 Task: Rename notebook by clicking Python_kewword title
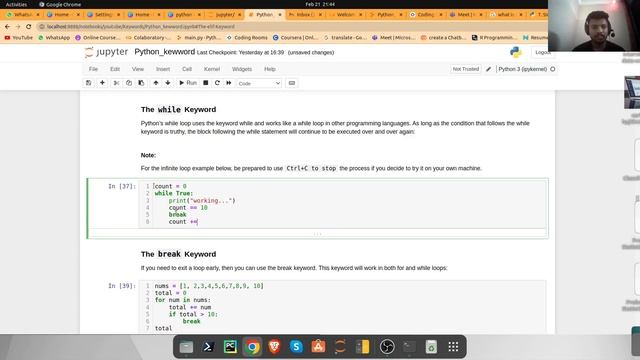click(x=164, y=52)
